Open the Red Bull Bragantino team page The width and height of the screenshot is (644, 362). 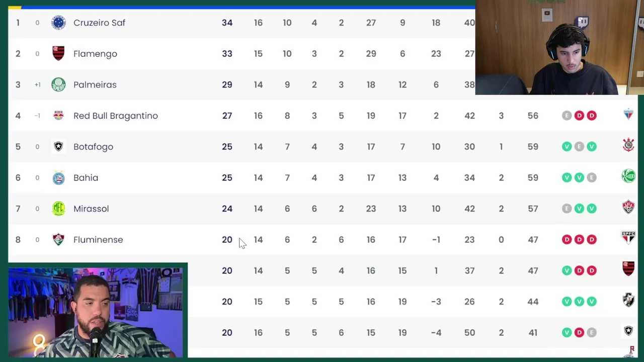click(116, 116)
